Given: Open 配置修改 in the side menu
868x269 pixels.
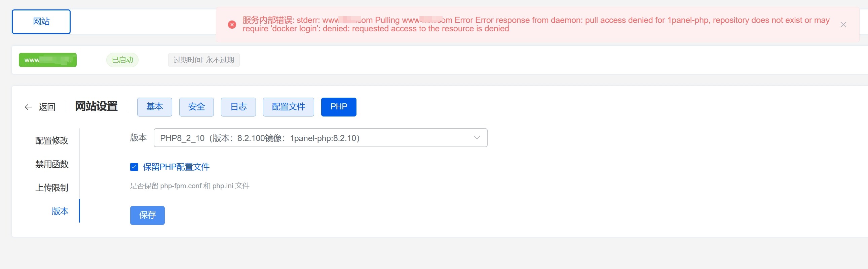Looking at the screenshot, I should point(52,140).
